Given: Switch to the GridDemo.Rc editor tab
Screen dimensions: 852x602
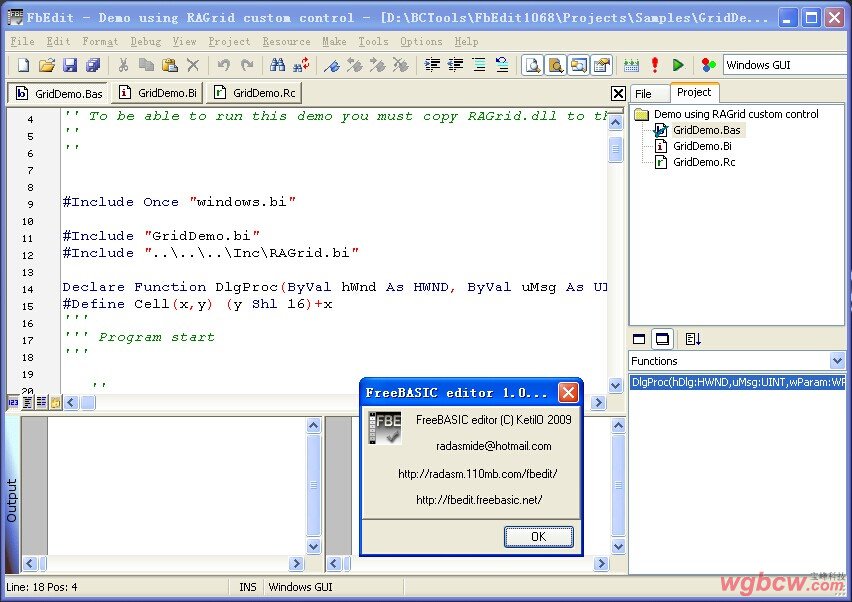Looking at the screenshot, I should pos(254,93).
